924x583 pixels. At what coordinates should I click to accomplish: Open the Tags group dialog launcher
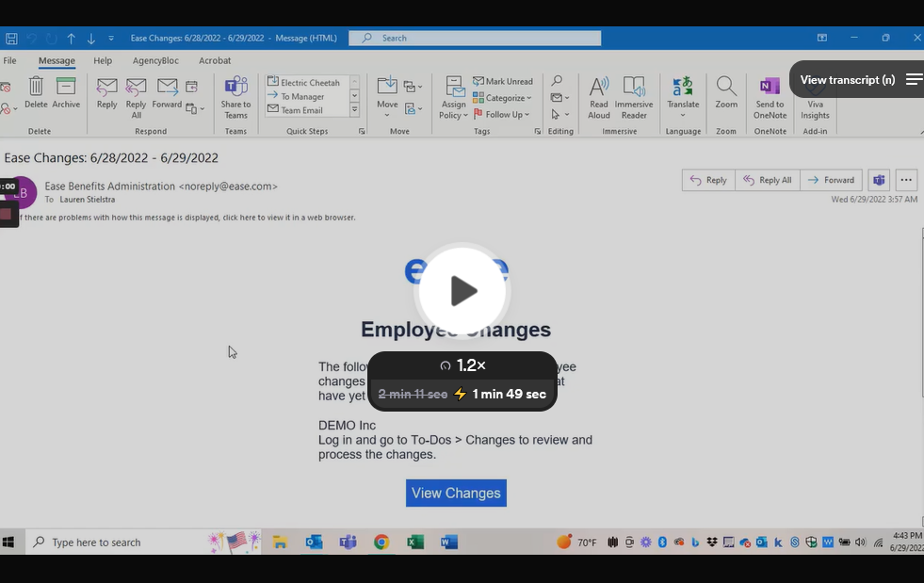coord(538,132)
